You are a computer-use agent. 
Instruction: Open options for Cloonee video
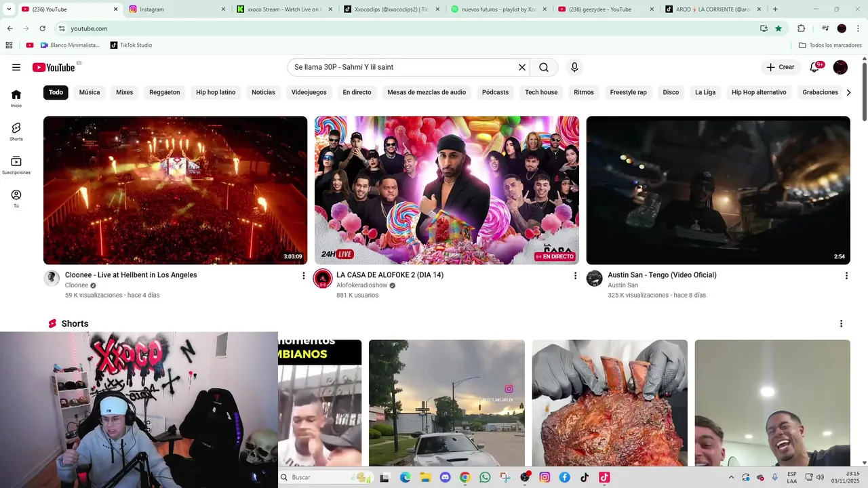303,276
